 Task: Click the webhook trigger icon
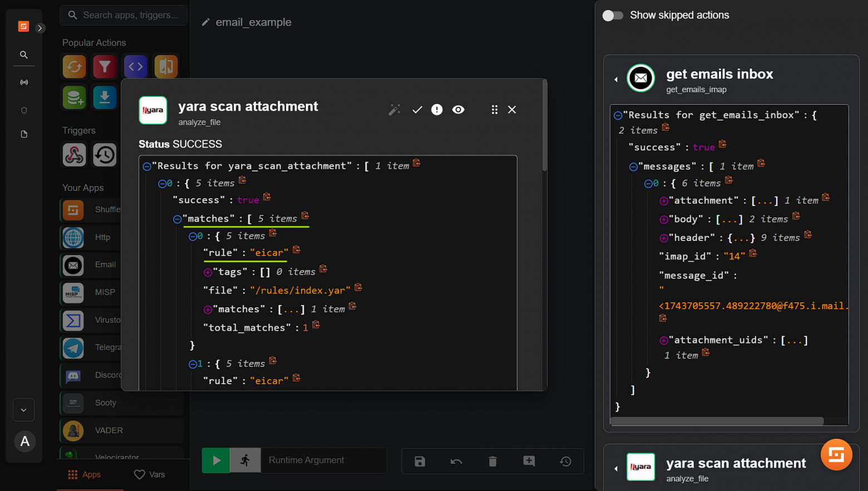click(x=74, y=155)
